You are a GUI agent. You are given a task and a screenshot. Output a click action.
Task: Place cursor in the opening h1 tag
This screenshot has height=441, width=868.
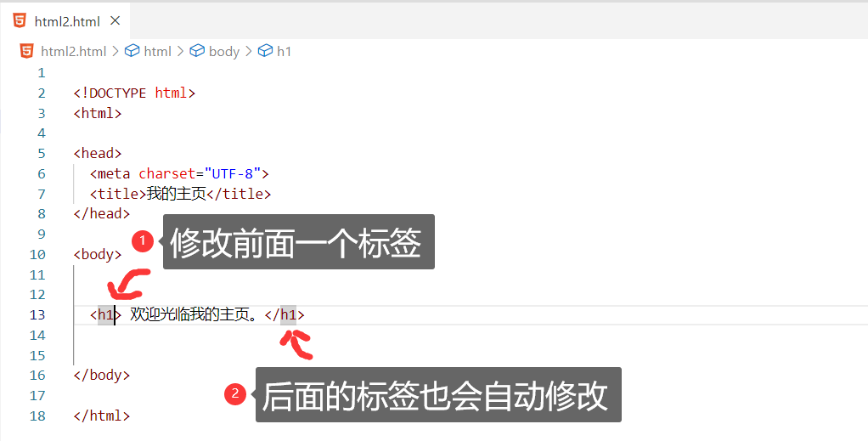pos(105,314)
